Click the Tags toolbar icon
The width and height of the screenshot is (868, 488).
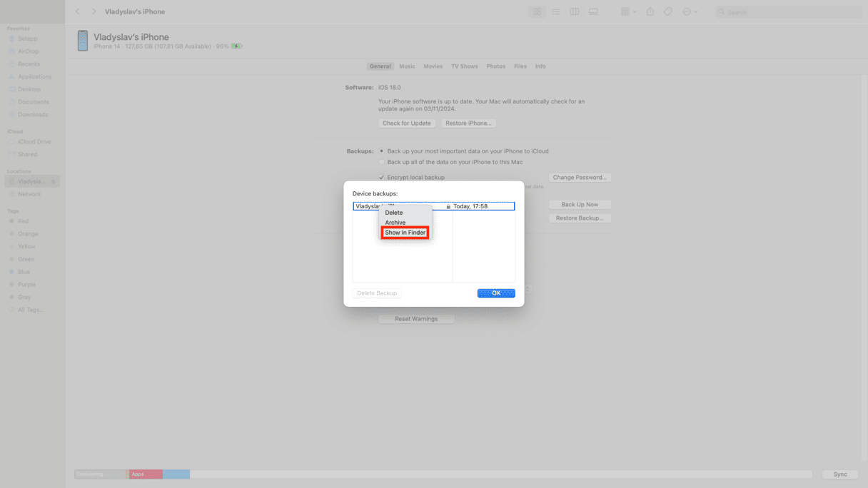668,12
